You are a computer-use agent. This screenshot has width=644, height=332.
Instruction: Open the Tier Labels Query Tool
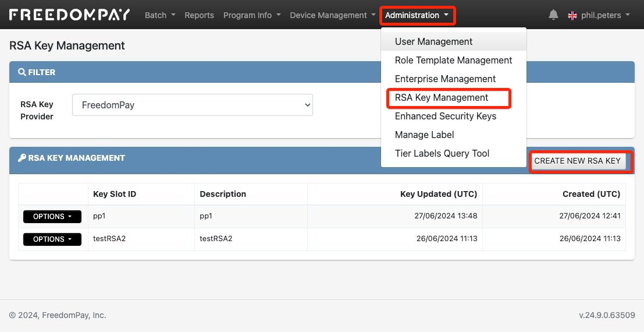point(453,153)
